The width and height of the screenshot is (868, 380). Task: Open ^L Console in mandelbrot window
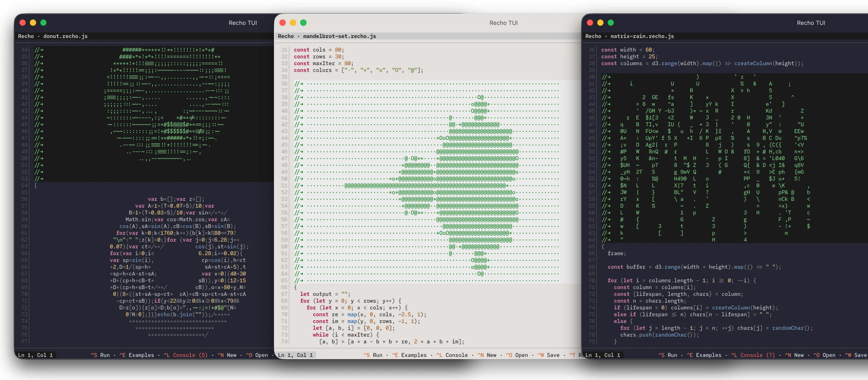[452, 355]
